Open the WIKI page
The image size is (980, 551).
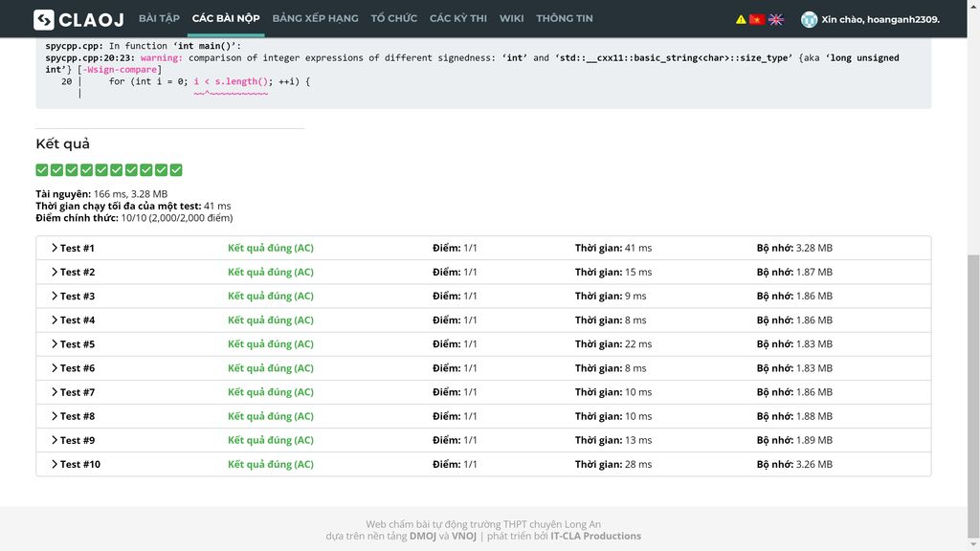(511, 19)
